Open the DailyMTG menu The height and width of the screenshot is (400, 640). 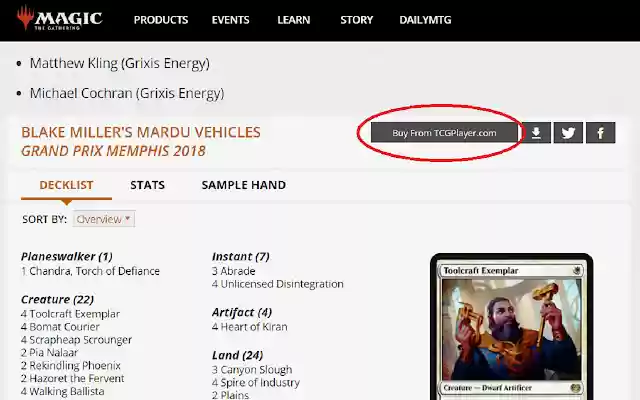425,20
